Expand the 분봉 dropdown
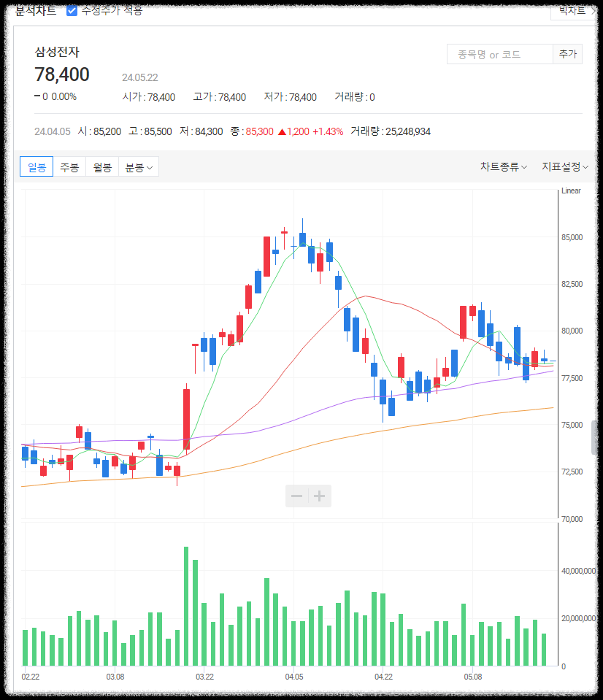The width and height of the screenshot is (603, 700). pyautogui.click(x=139, y=167)
